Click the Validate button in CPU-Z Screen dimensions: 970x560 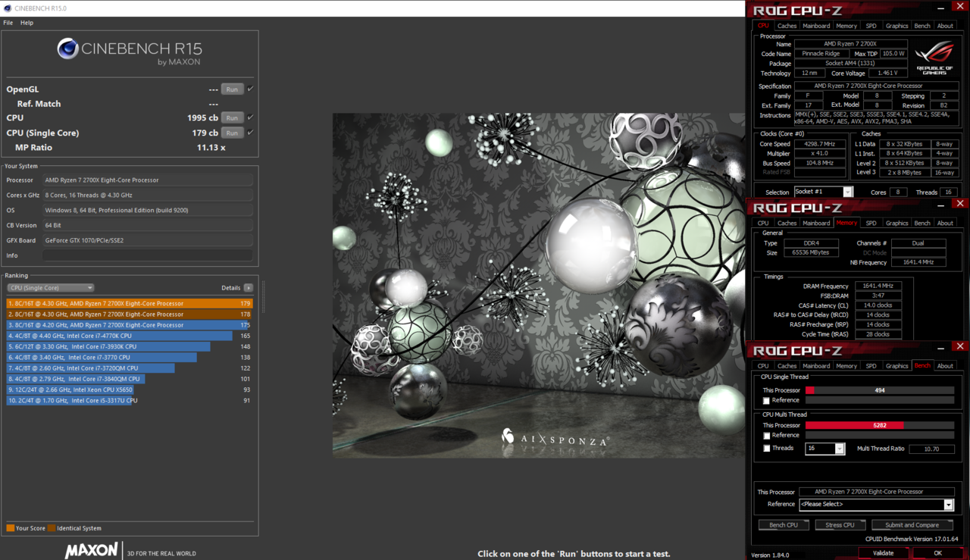click(883, 553)
